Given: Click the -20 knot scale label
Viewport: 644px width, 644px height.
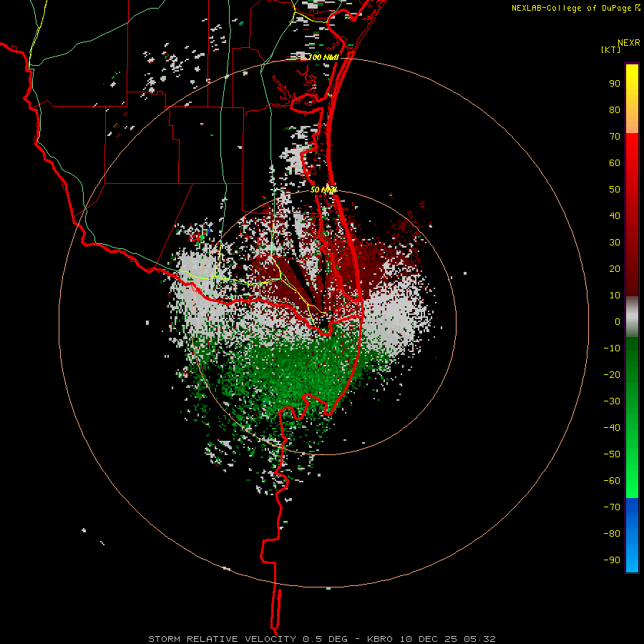Looking at the screenshot, I should pos(612,374).
